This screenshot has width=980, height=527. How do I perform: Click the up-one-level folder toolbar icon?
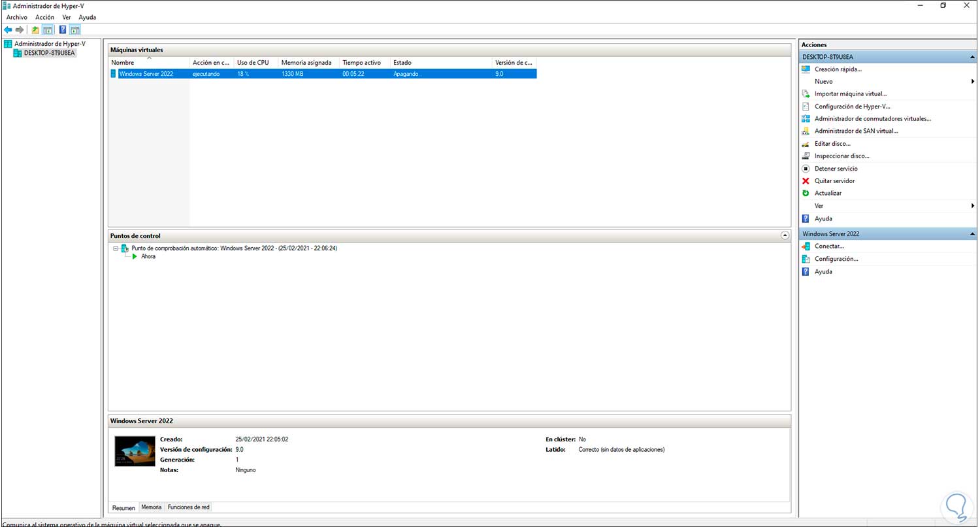[35, 29]
